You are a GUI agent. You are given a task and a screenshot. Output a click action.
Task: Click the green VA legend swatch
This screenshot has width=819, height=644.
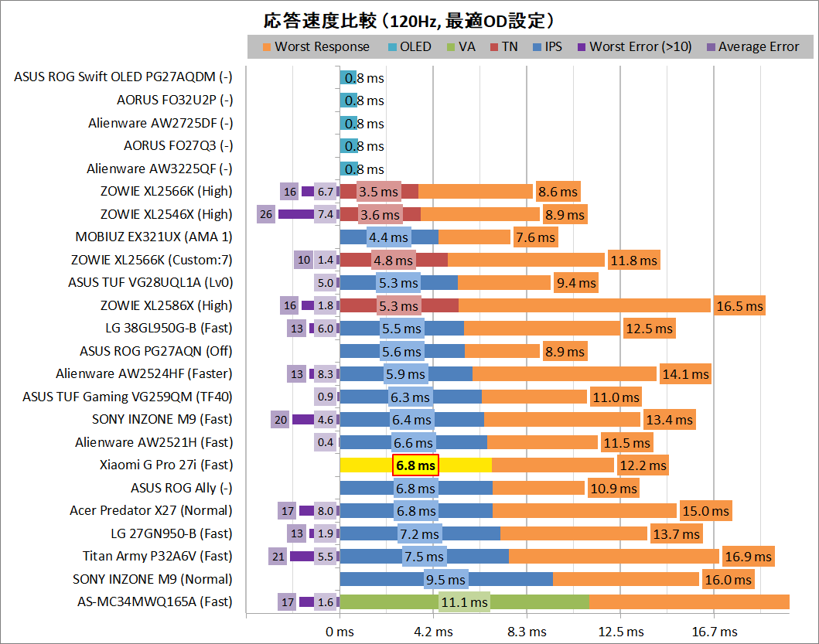pyautogui.click(x=451, y=47)
